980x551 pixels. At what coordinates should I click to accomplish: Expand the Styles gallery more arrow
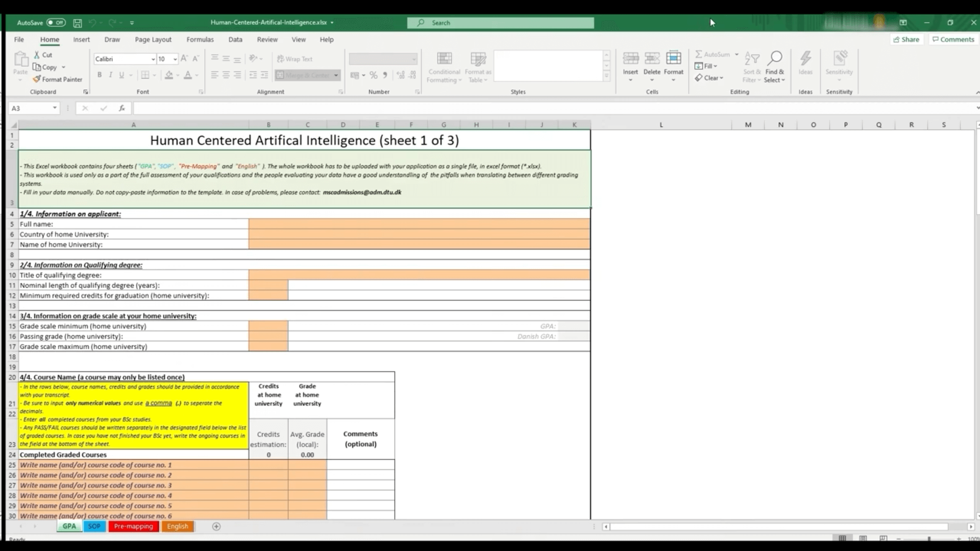606,76
